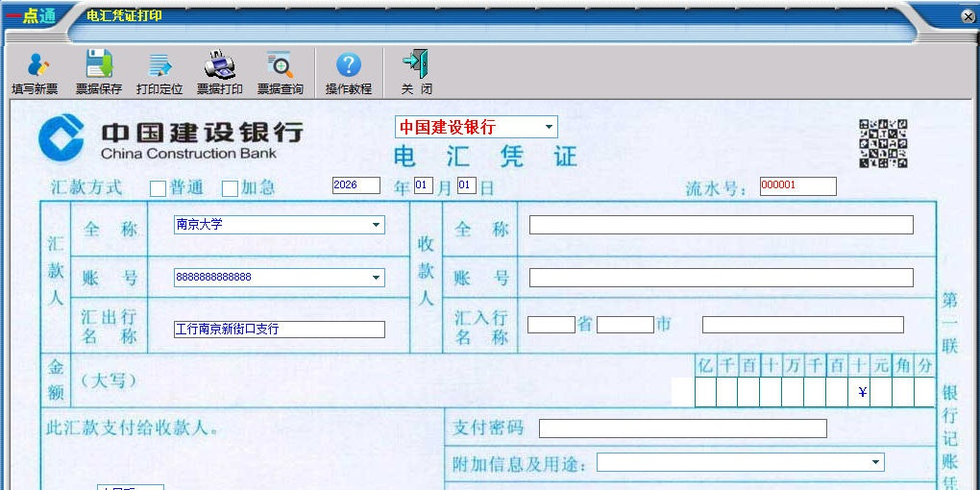Image resolution: width=980 pixels, height=490 pixels.
Task: Check the 普通 remittance method box
Action: point(159,188)
